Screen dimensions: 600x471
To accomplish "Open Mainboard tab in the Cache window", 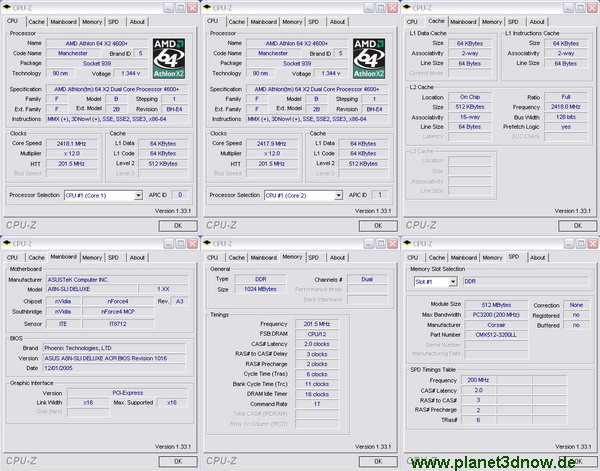I will (463, 22).
